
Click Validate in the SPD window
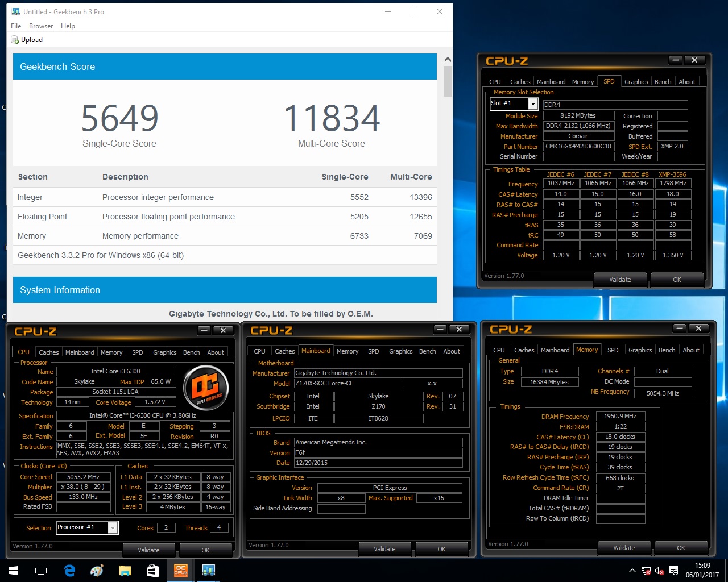620,280
